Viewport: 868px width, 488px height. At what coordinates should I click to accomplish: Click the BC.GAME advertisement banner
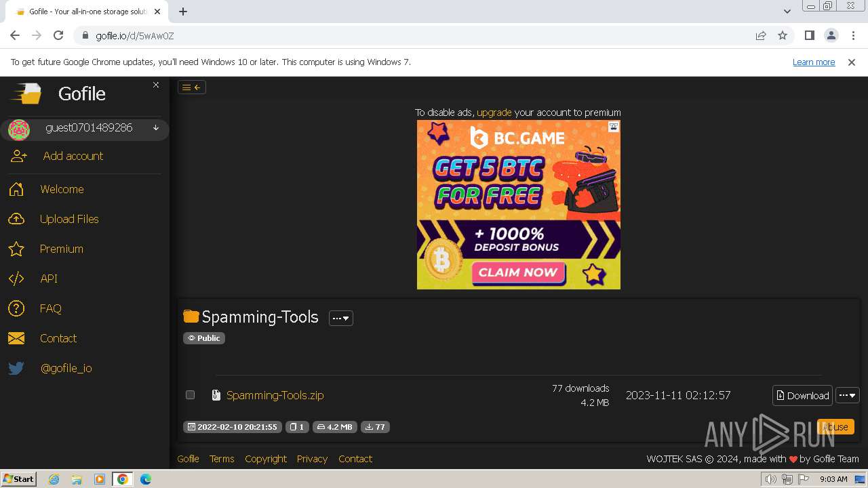pyautogui.click(x=518, y=205)
